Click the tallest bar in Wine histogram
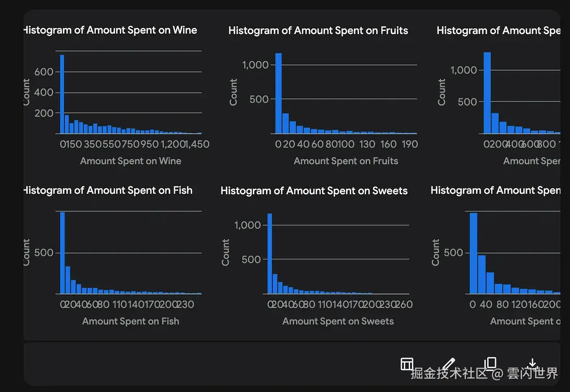 (62, 94)
